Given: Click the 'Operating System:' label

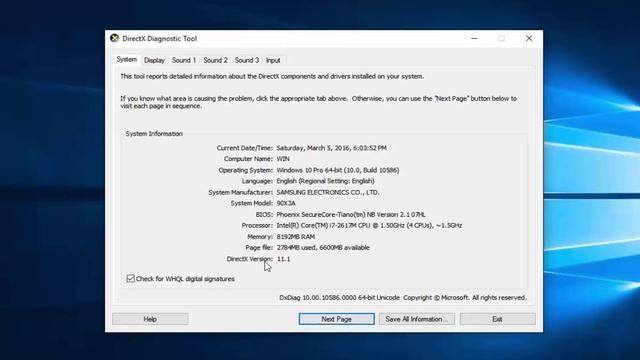Looking at the screenshot, I should 245,170.
